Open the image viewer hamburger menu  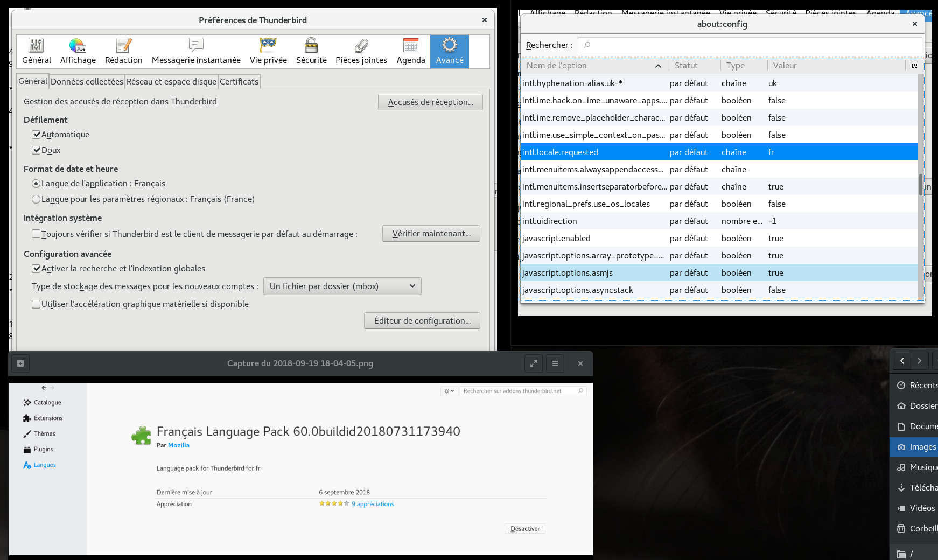pyautogui.click(x=555, y=363)
